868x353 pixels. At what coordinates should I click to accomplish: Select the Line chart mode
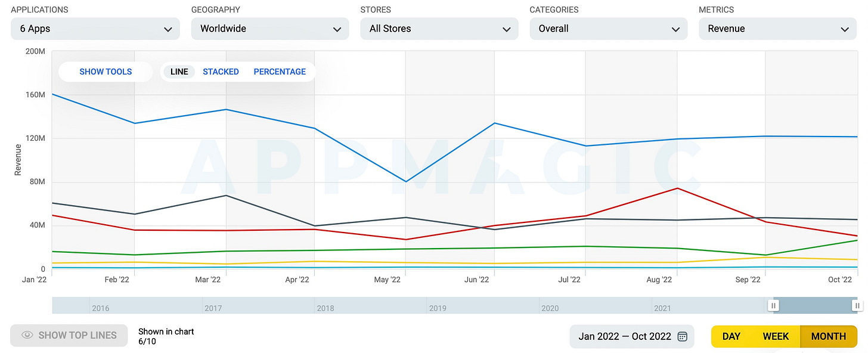pyautogui.click(x=179, y=72)
